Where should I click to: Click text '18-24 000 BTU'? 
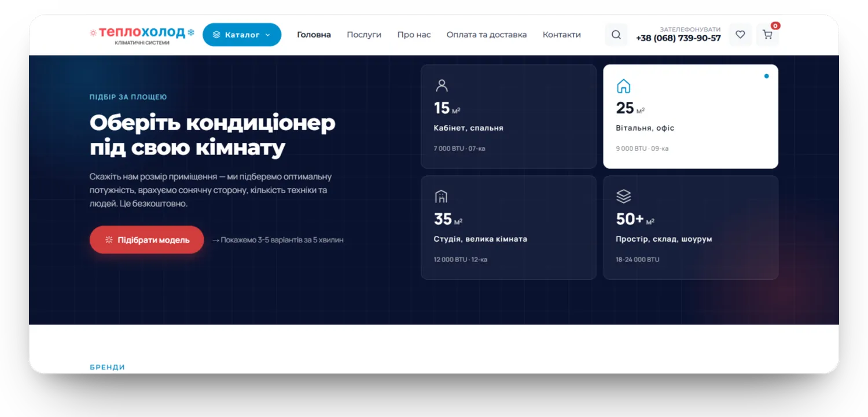[x=637, y=260]
